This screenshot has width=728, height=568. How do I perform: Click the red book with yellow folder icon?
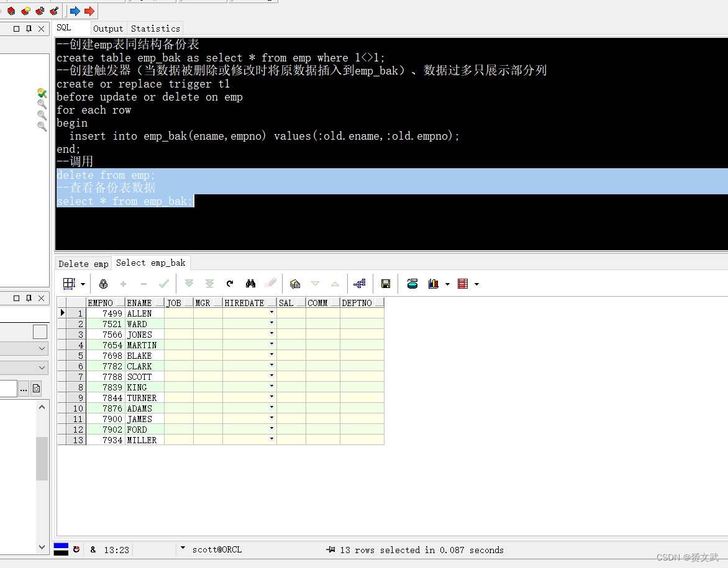coord(25,11)
